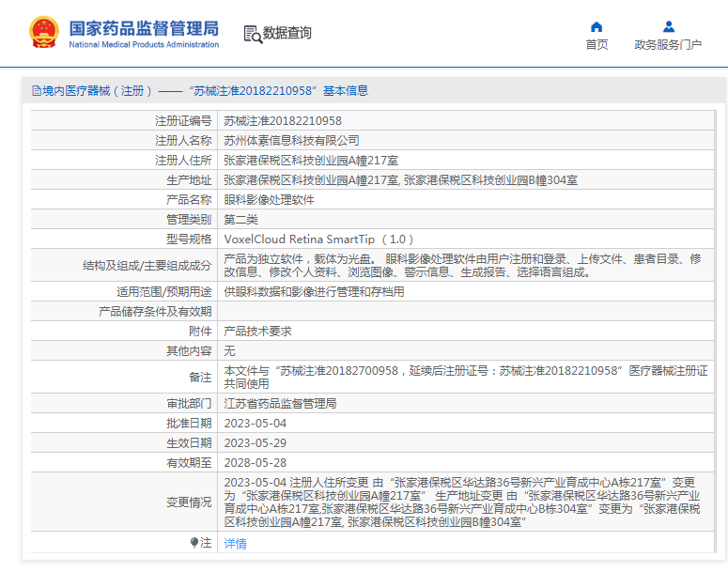728x572 pixels.
Task: Click the 管理类别 row label
Action: [x=190, y=219]
